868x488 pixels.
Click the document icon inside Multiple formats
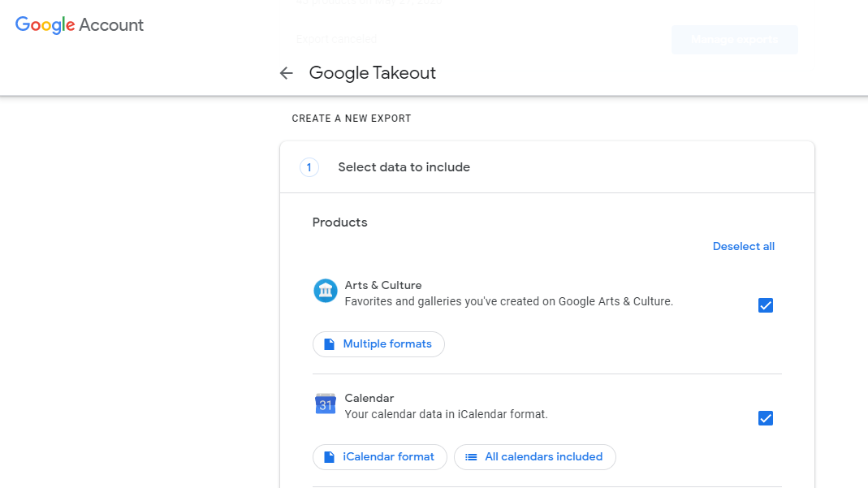point(328,343)
